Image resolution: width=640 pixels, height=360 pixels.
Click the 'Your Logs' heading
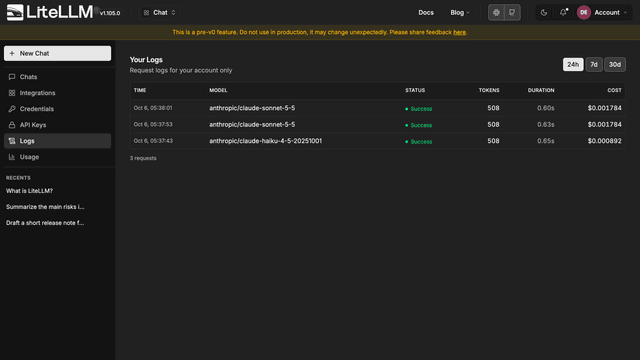(x=146, y=60)
